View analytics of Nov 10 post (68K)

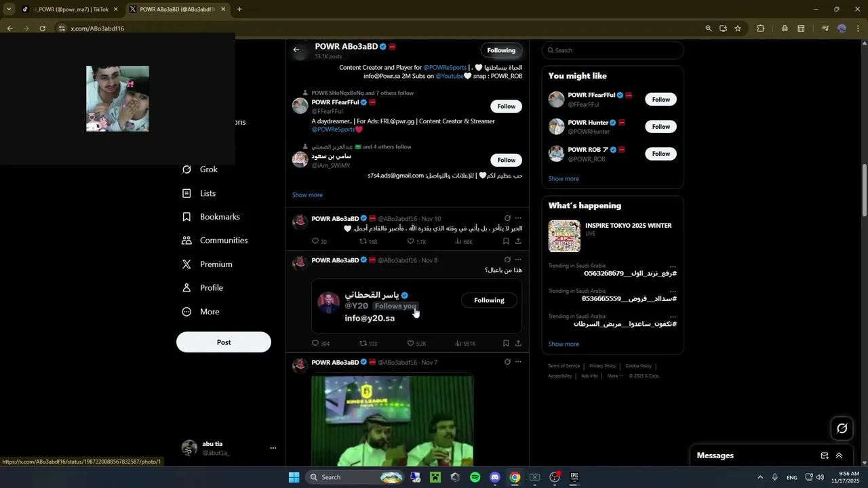click(x=464, y=242)
